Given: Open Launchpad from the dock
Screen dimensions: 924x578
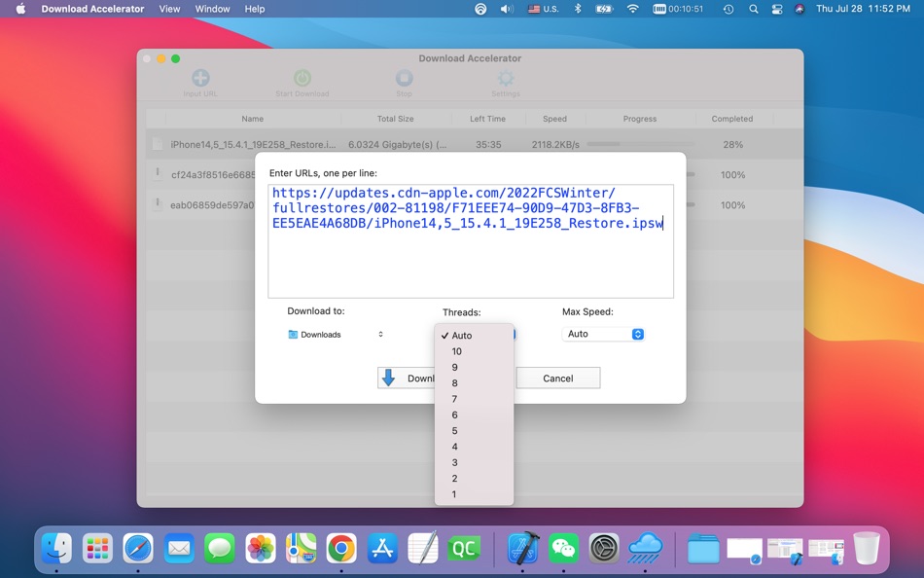Looking at the screenshot, I should (x=97, y=549).
